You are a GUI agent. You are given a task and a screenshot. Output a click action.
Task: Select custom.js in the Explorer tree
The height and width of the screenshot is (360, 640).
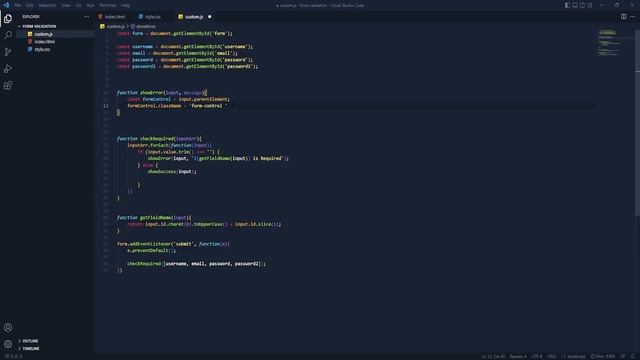43,34
